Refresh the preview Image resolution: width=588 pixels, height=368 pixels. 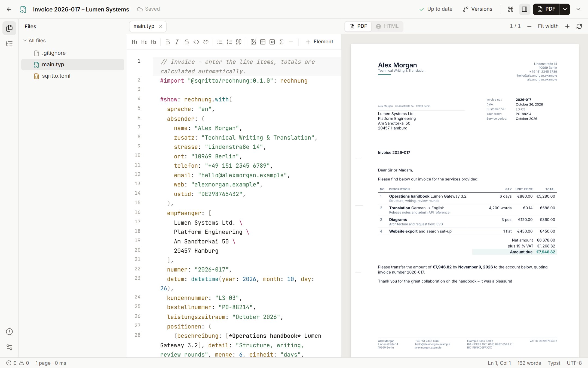click(x=579, y=26)
